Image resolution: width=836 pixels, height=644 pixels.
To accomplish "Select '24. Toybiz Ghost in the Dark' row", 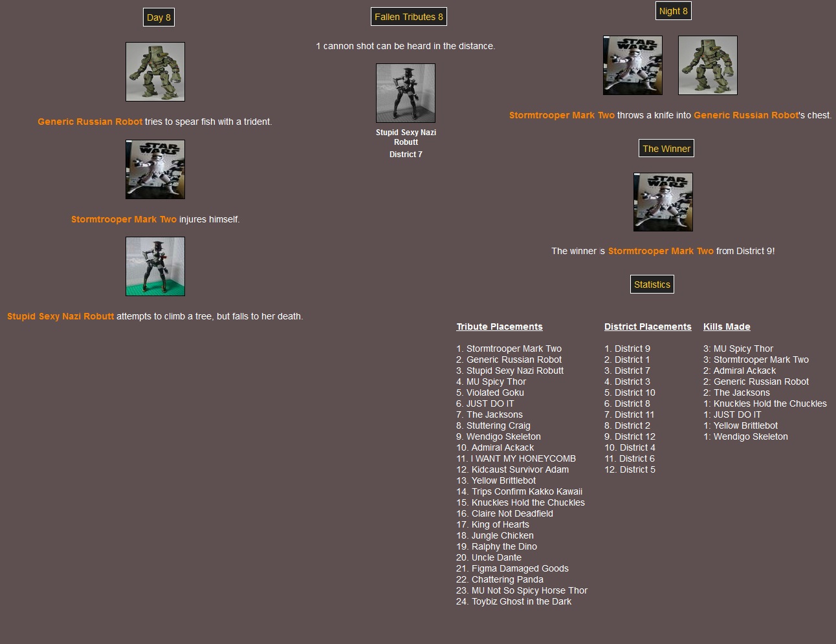I will coord(514,601).
